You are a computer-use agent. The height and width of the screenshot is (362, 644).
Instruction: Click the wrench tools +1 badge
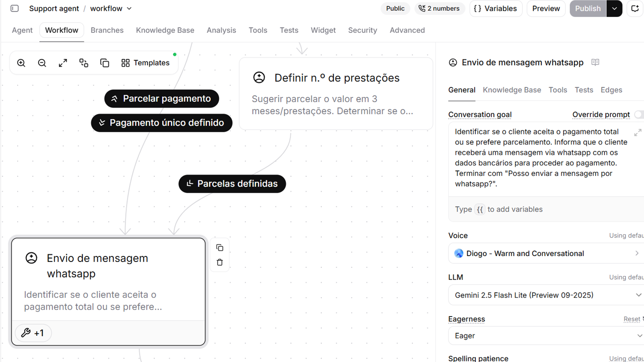[x=33, y=333]
